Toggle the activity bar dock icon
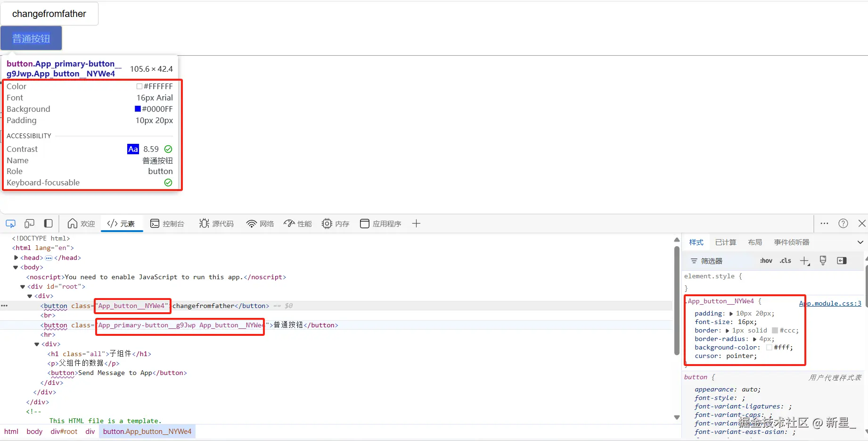Image resolution: width=868 pixels, height=441 pixels. [x=48, y=224]
